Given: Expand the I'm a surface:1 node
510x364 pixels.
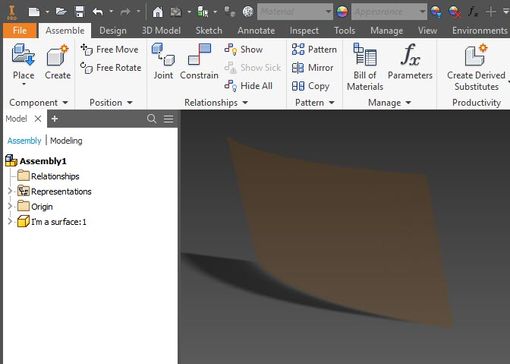Looking at the screenshot, I should coord(10,221).
